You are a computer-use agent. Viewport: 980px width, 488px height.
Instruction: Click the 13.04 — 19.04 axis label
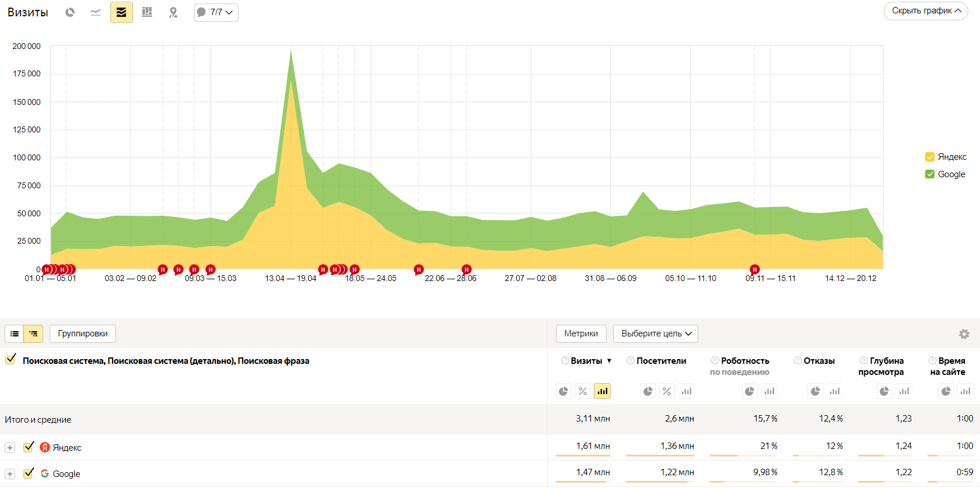point(290,279)
